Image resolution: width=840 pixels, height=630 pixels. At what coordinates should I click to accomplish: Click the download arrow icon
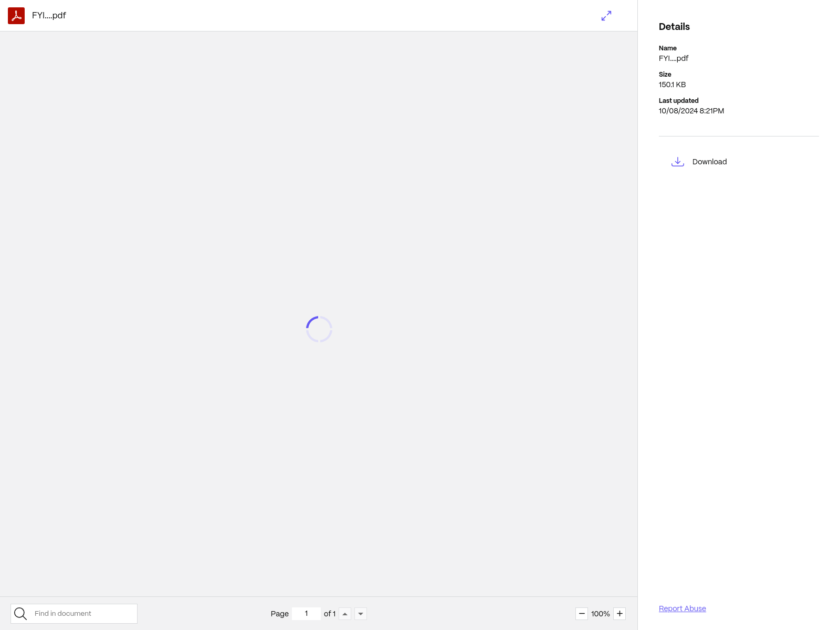(678, 162)
